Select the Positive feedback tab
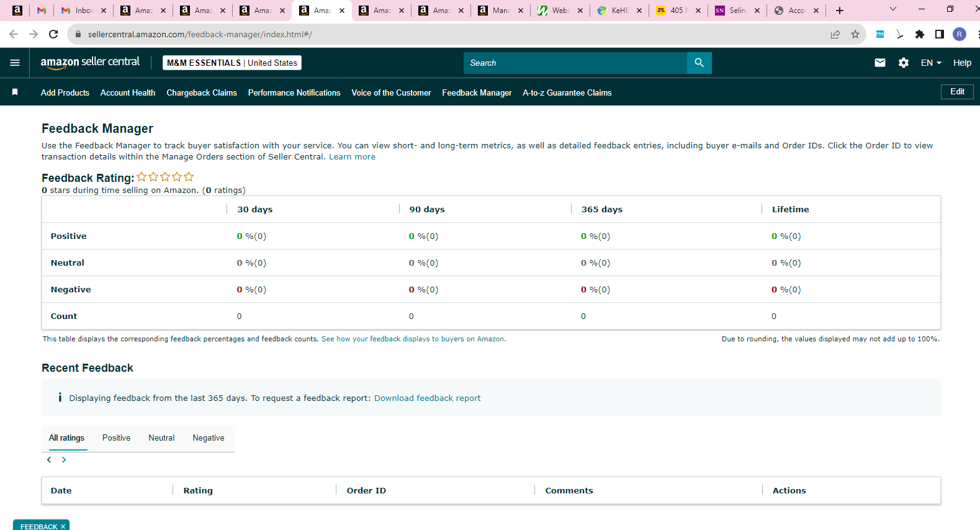The image size is (980, 530). (x=117, y=438)
